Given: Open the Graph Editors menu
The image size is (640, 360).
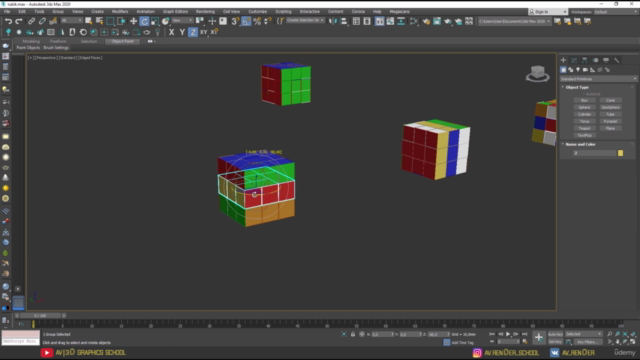Looking at the screenshot, I should tap(176, 12).
